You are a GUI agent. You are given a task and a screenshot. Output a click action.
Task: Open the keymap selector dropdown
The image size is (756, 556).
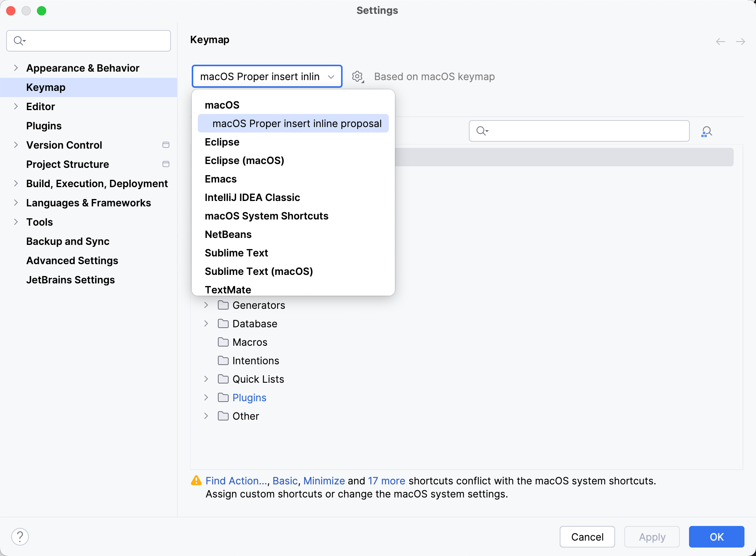[x=266, y=76]
